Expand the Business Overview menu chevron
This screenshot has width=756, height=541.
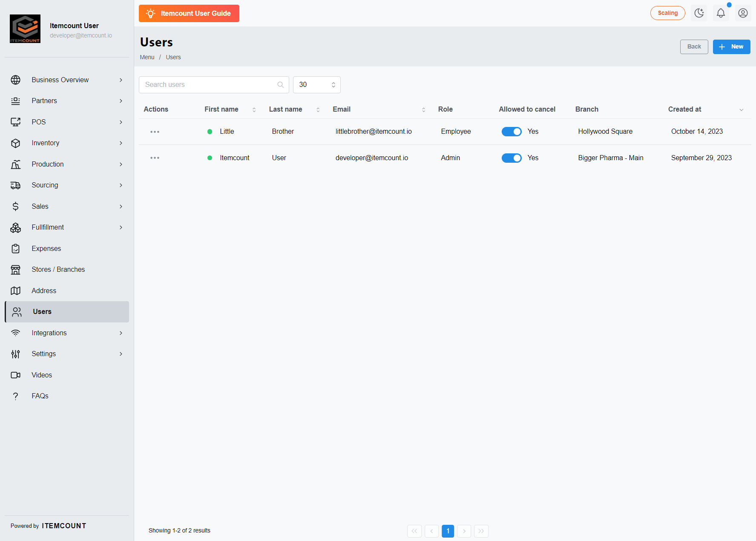point(121,80)
